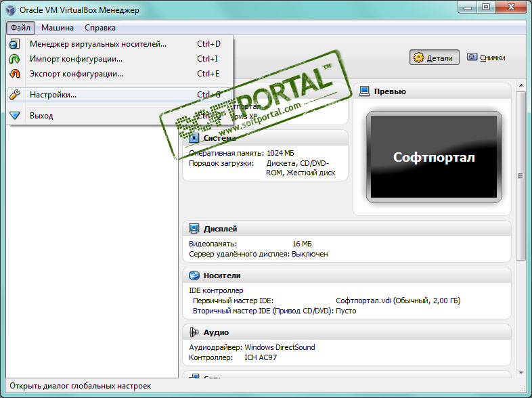532x398 pixels.
Task: Click the Детали button
Action: pyautogui.click(x=435, y=58)
